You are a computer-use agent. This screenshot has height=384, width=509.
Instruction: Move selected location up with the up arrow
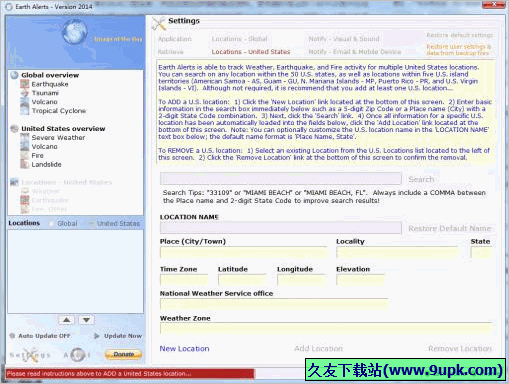click(66, 320)
